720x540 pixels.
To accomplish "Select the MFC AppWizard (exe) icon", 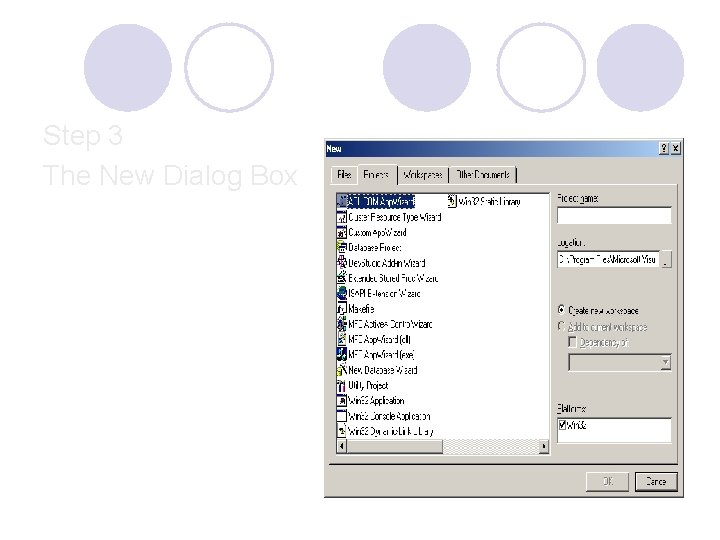I will (342, 354).
